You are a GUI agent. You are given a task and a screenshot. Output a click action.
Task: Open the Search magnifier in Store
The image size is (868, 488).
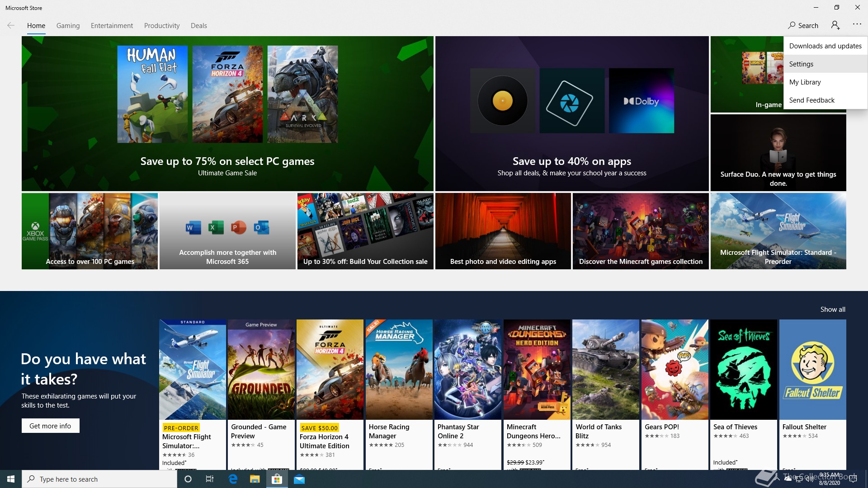(792, 26)
